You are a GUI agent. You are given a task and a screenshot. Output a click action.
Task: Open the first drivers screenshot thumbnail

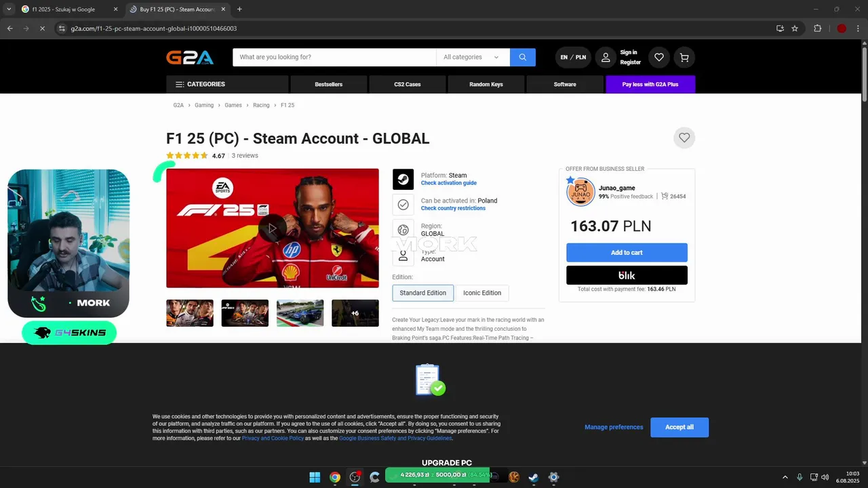click(190, 313)
